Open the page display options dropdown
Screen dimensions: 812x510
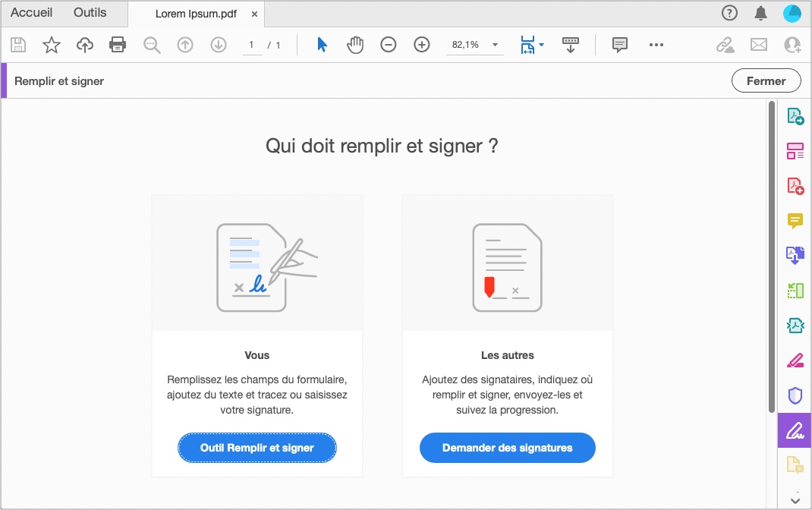pyautogui.click(x=531, y=44)
